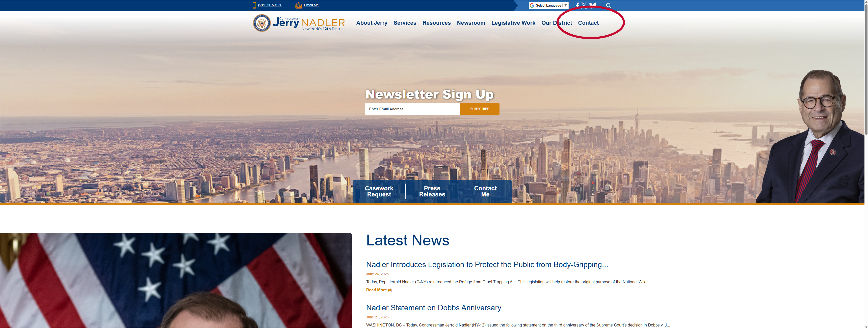Focus the Enter Email Address field

pyautogui.click(x=412, y=109)
